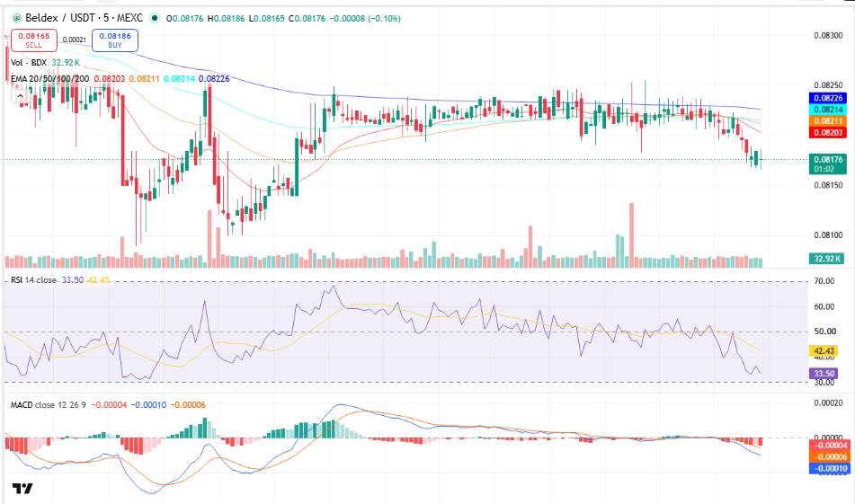
Task: Click the 32.92K volume axis label
Action: coord(826,258)
